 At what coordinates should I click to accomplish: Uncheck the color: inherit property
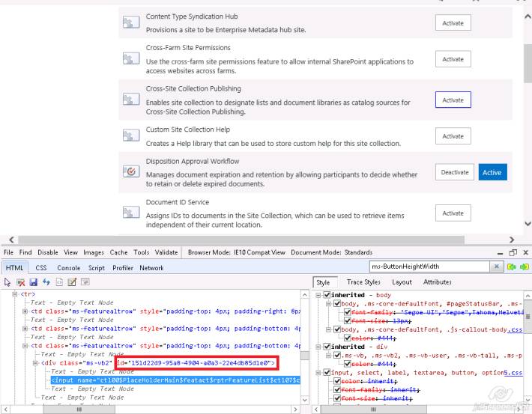coord(337,381)
